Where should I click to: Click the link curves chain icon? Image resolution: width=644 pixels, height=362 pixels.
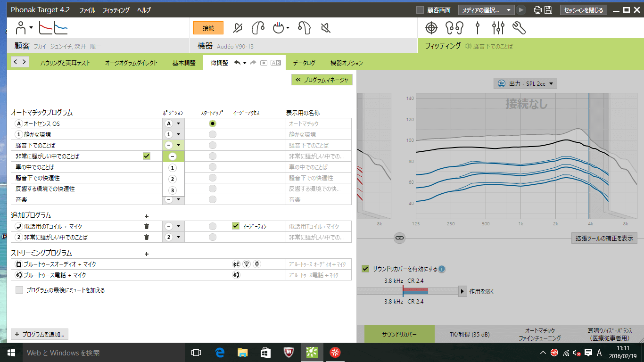[399, 239]
